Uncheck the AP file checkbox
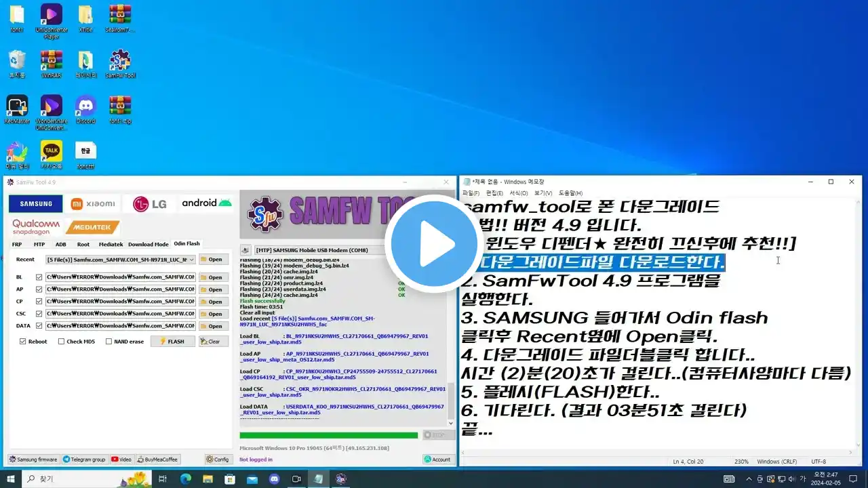 [x=39, y=289]
